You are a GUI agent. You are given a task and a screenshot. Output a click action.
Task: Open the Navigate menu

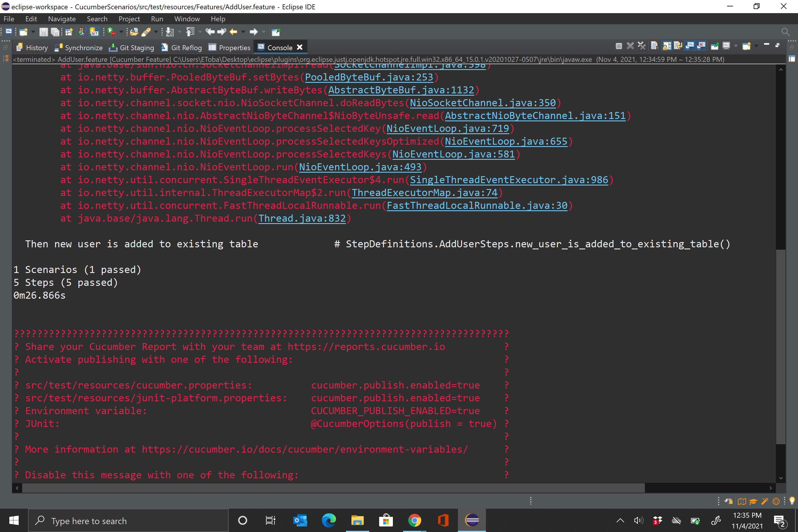click(x=62, y=19)
